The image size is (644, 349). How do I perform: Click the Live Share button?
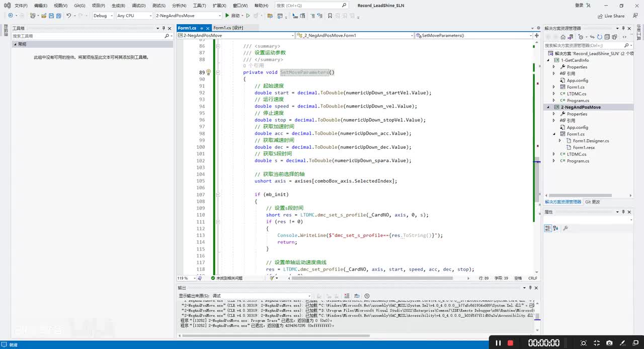pyautogui.click(x=611, y=16)
